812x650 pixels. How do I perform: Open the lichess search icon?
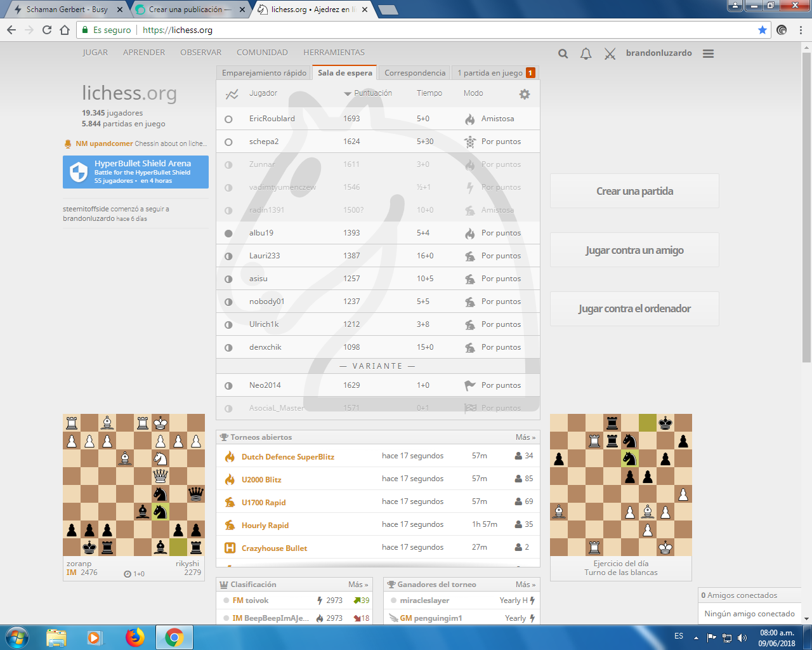[563, 53]
